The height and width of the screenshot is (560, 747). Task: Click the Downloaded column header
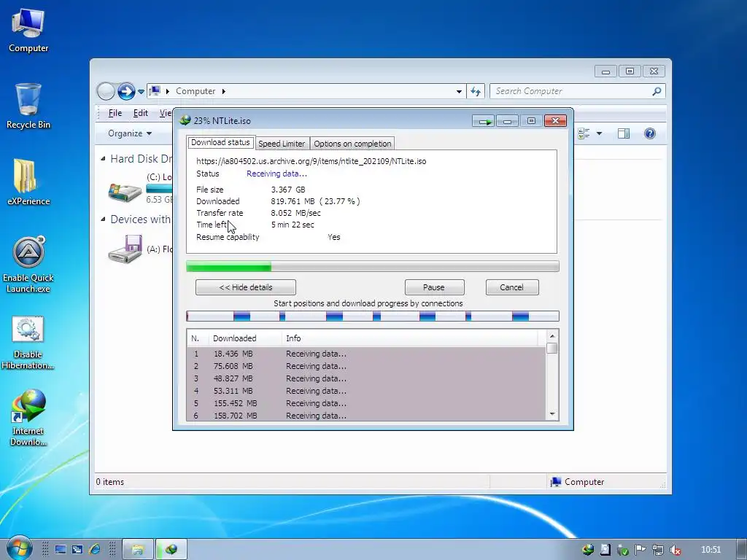click(245, 338)
